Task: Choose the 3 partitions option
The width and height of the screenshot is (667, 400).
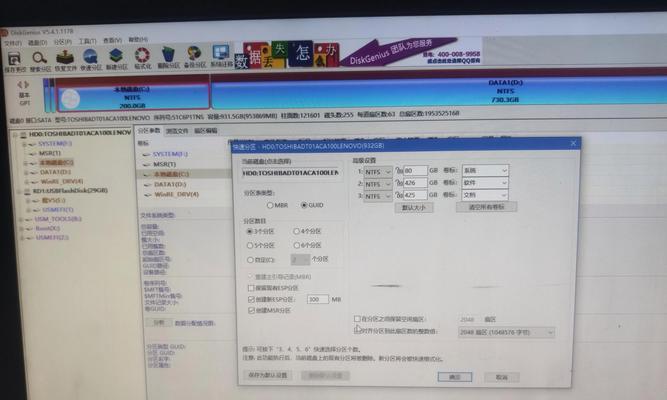Action: [x=250, y=231]
